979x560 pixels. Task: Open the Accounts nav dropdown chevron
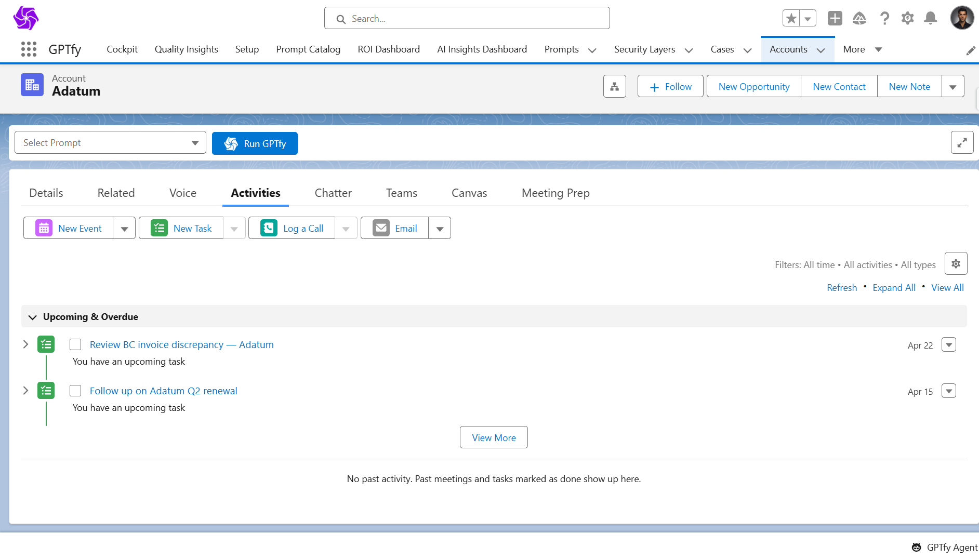tap(821, 50)
